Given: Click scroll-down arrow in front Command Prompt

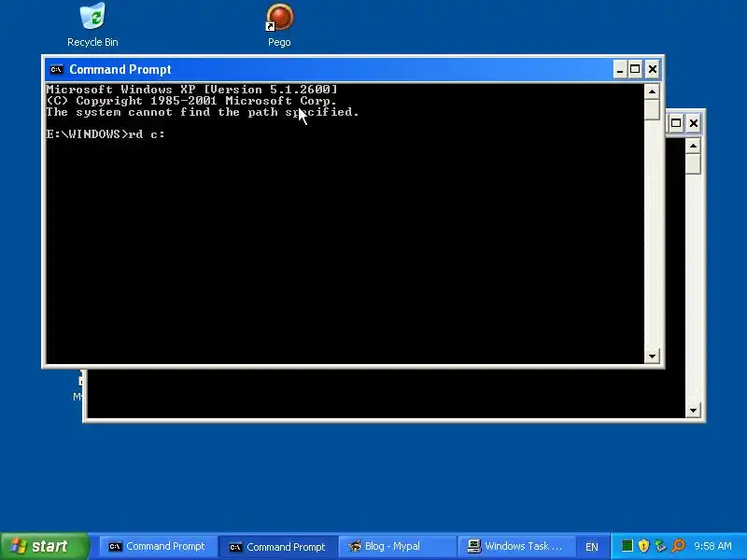Looking at the screenshot, I should pyautogui.click(x=652, y=356).
